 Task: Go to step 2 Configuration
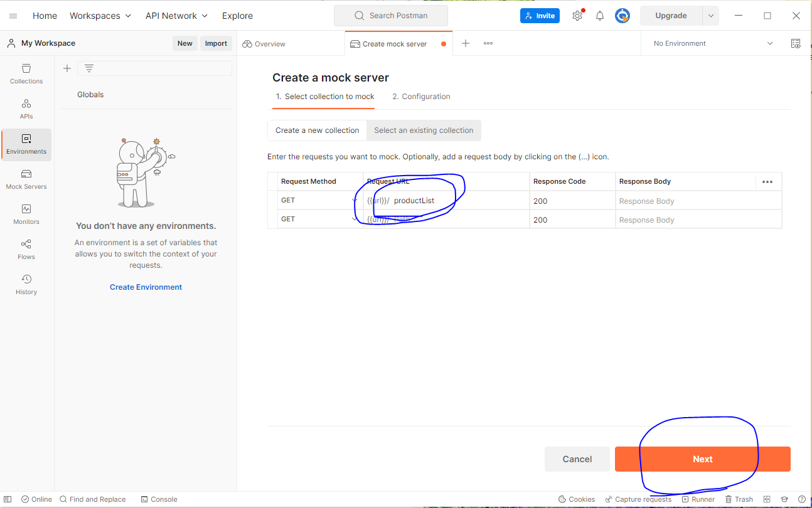421,97
